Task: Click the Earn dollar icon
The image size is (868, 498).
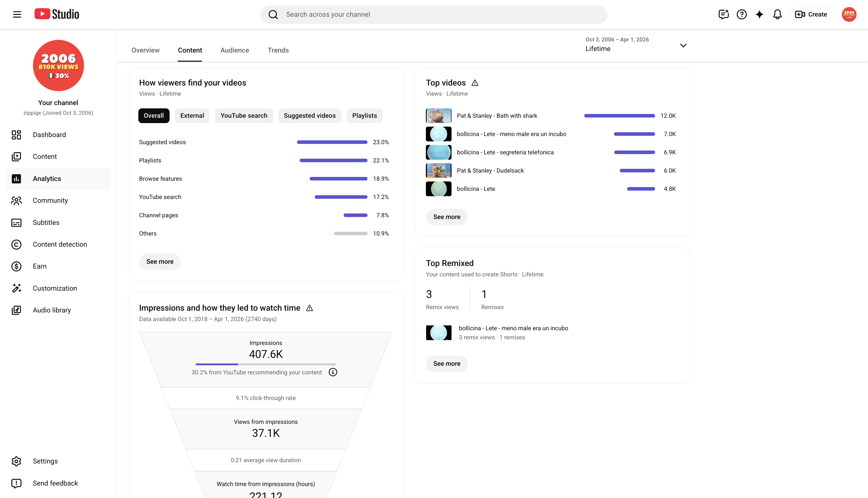Action: click(16, 267)
